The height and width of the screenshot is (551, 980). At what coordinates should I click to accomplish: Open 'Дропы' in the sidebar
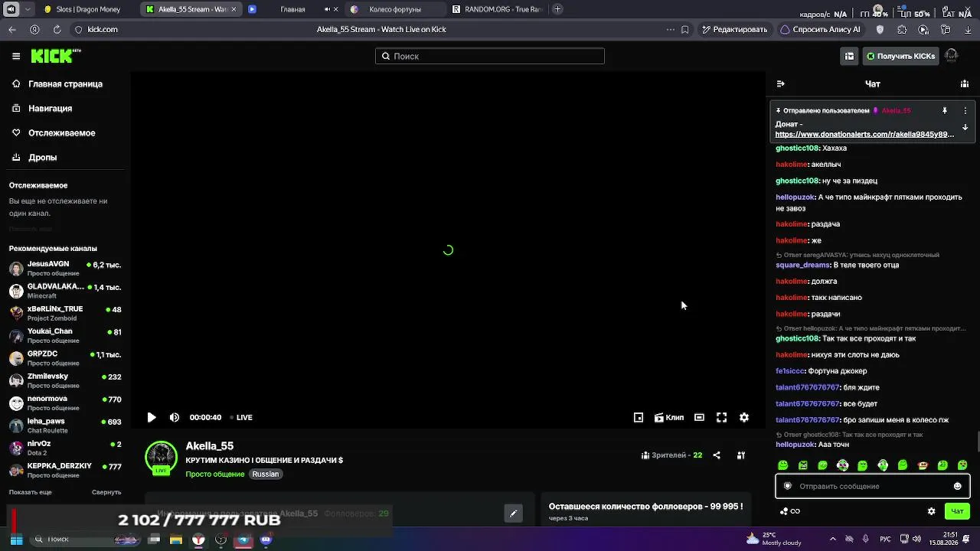click(x=34, y=158)
